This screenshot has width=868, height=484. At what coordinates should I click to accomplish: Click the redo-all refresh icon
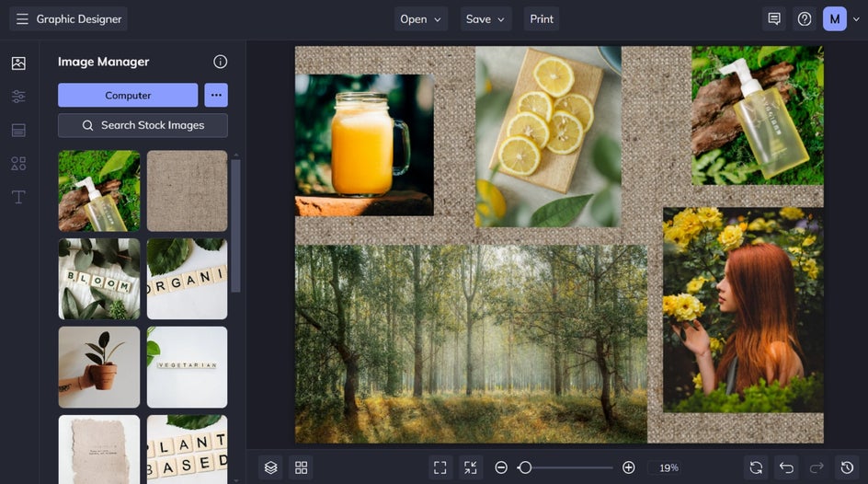(756, 467)
